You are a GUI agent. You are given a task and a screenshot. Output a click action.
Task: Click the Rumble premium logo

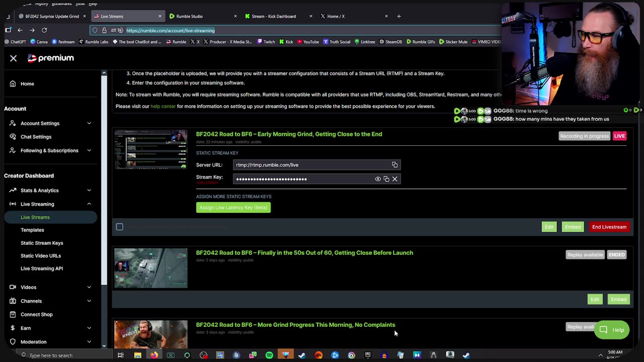click(x=50, y=58)
